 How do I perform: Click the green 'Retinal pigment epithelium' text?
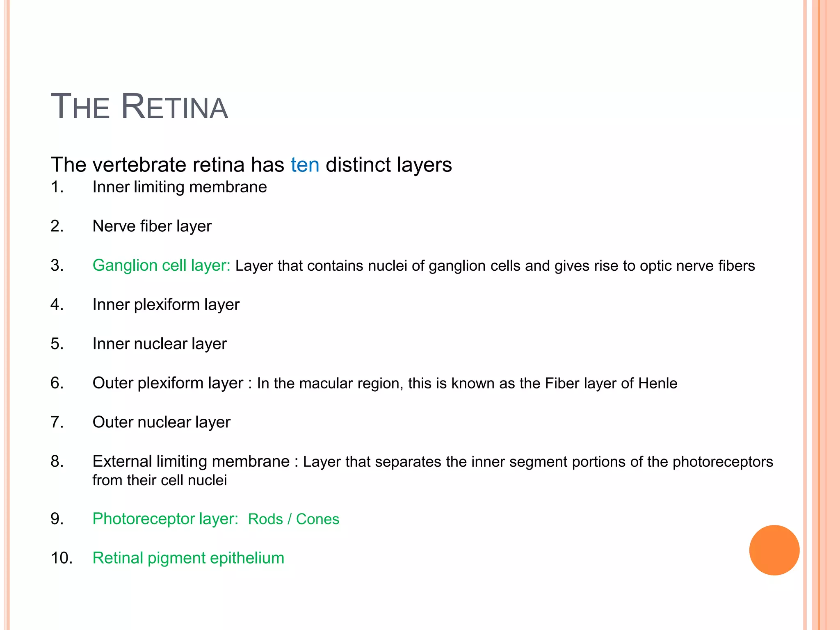coord(188,558)
